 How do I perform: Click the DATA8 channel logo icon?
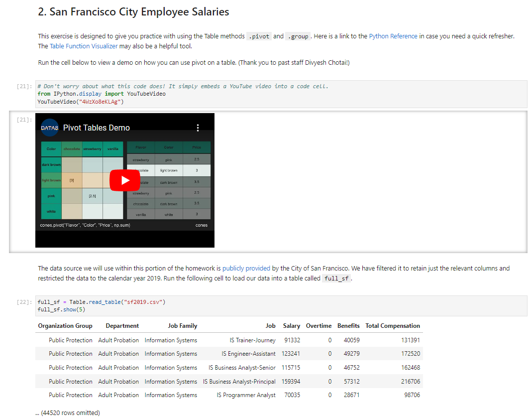(x=50, y=128)
